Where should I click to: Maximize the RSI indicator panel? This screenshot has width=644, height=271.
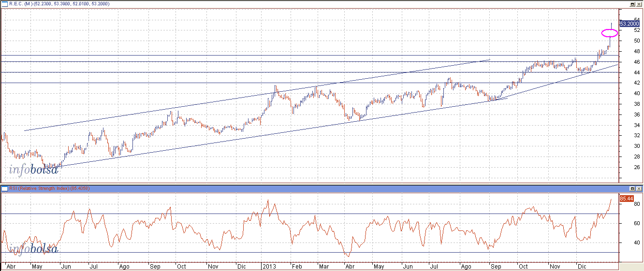coord(632,188)
